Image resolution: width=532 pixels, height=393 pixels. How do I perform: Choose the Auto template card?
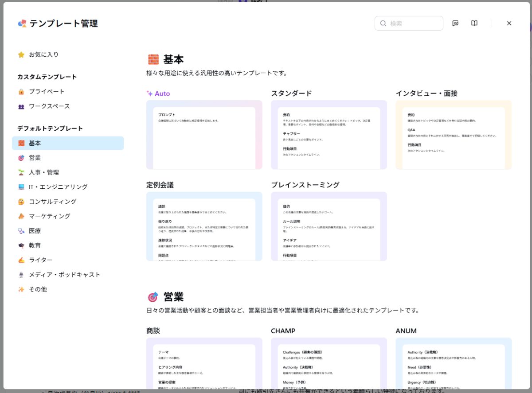pos(204,135)
